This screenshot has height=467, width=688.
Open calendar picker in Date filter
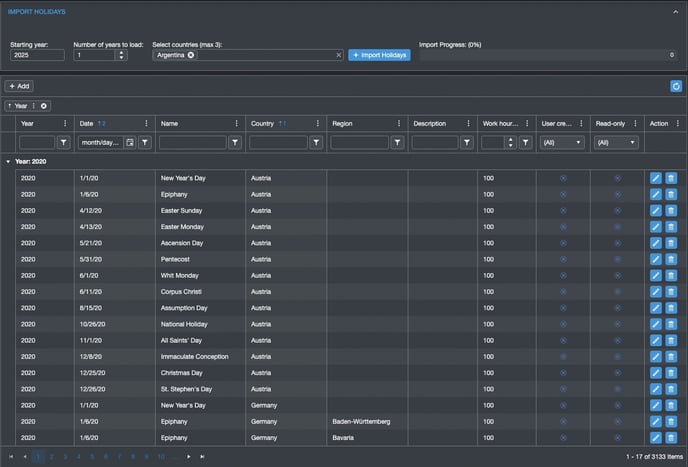[130, 143]
